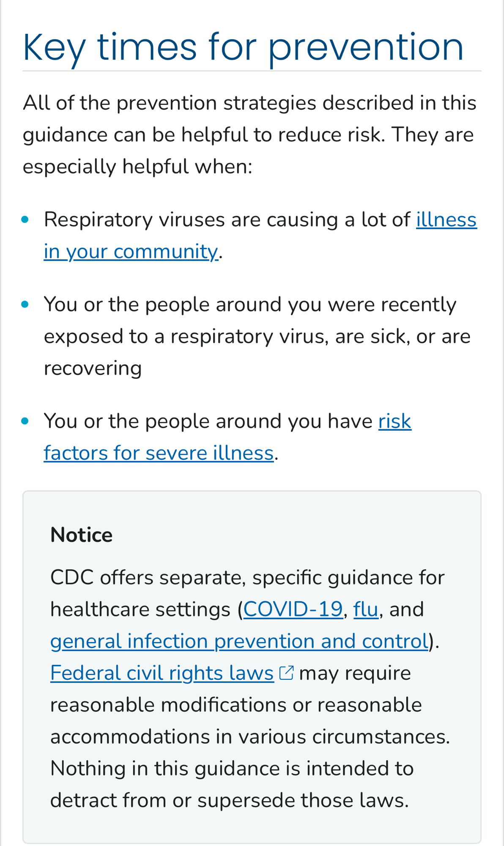
Task: Visit the flu guidance link
Action: tap(365, 610)
